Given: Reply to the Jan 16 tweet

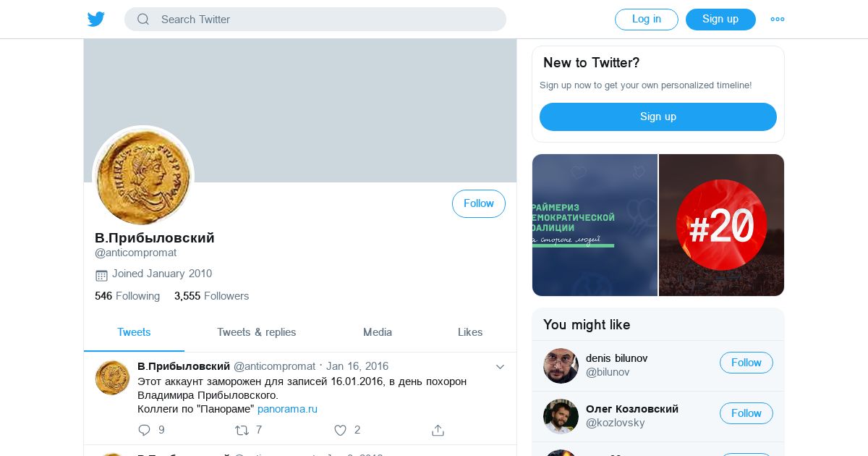Looking at the screenshot, I should click(x=145, y=430).
